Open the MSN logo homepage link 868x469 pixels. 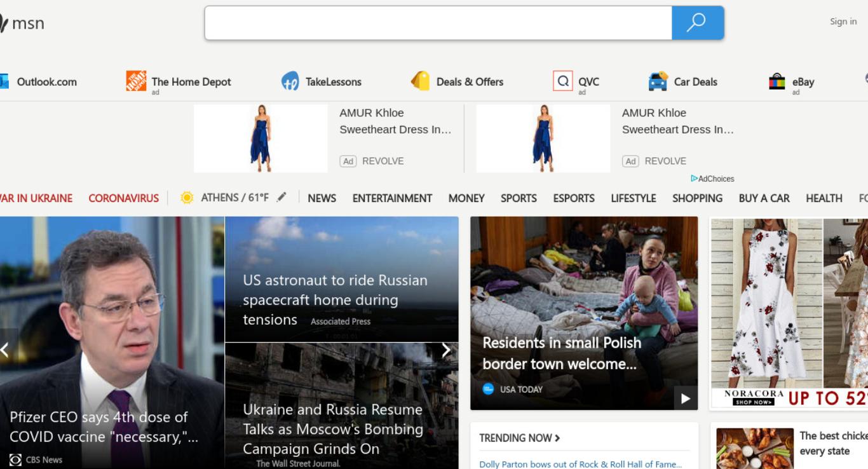coord(22,24)
